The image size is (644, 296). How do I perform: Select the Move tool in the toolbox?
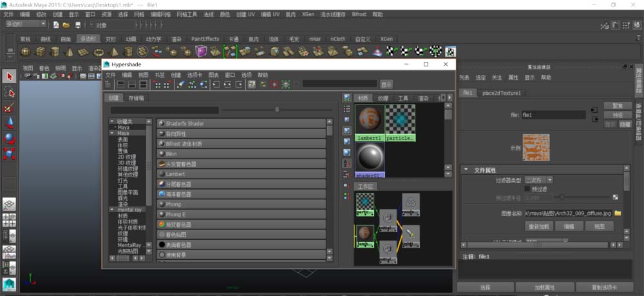click(10, 123)
